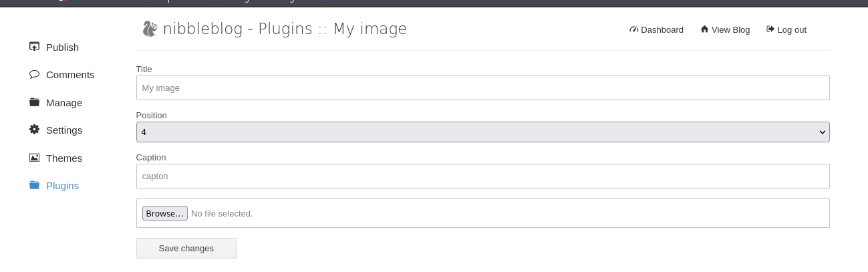Image resolution: width=868 pixels, height=272 pixels.
Task: Click the Themes picture icon
Action: point(34,158)
